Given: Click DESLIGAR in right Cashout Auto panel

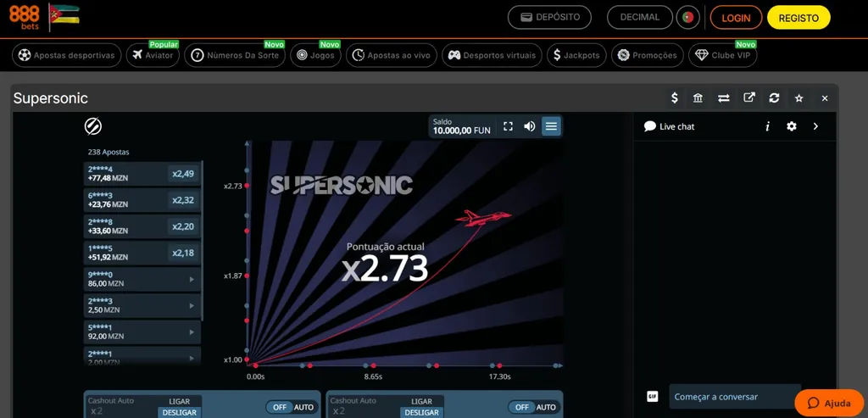Looking at the screenshot, I should [x=422, y=412].
